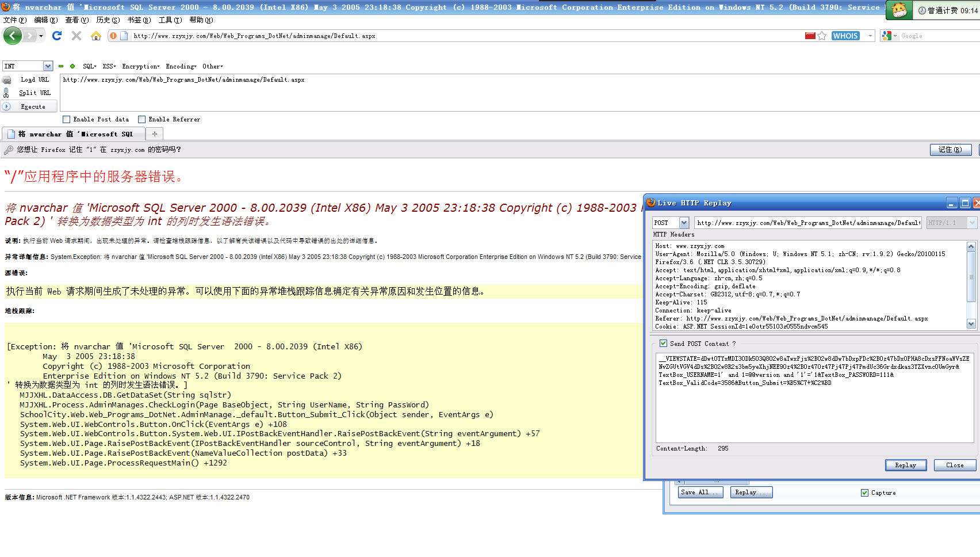This screenshot has height=557, width=980.
Task: Go back with green back arrow
Action: point(12,36)
